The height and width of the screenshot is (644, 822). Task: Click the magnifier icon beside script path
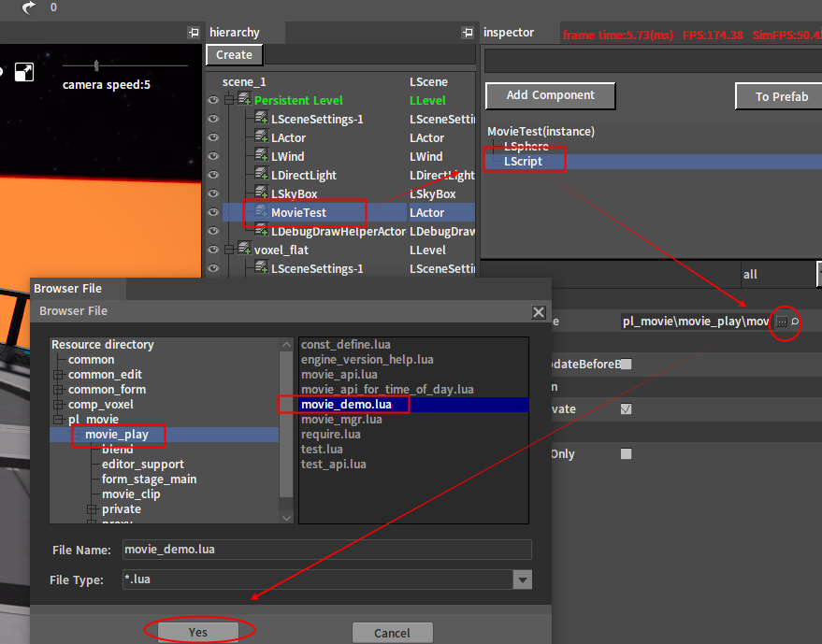[795, 322]
